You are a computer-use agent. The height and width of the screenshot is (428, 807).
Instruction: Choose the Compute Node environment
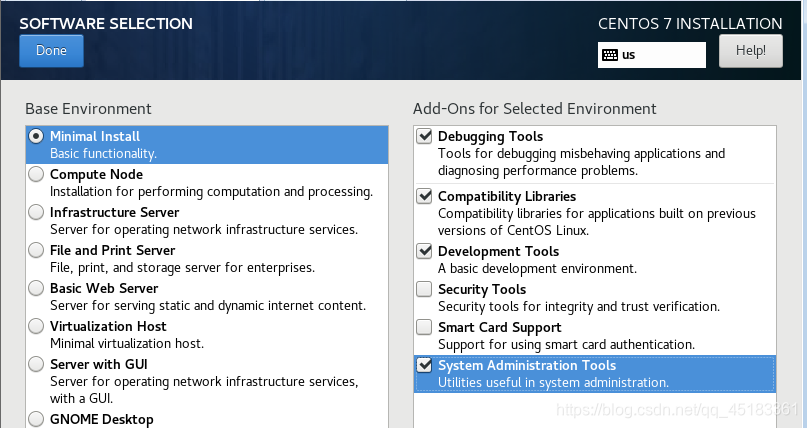tap(37, 174)
